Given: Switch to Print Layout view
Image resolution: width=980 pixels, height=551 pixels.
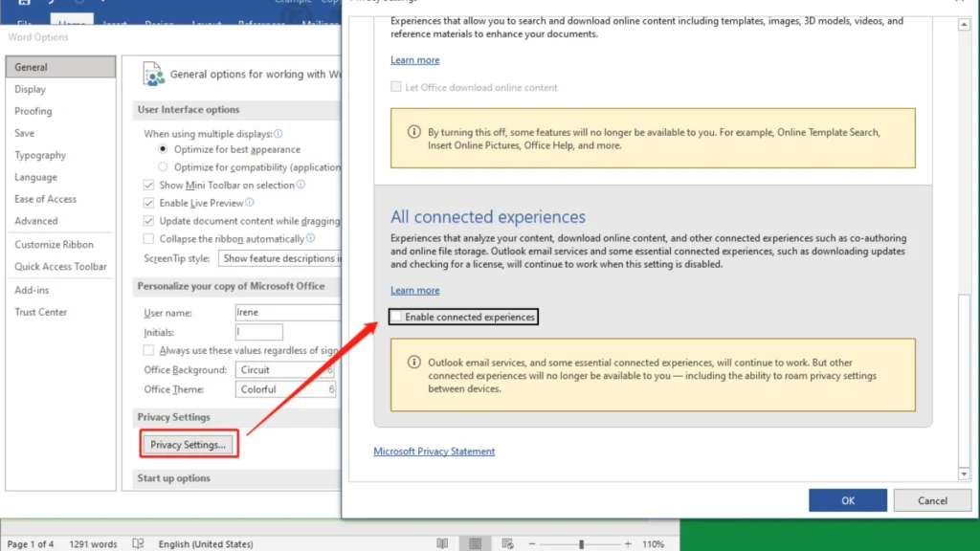Looking at the screenshot, I should (475, 541).
